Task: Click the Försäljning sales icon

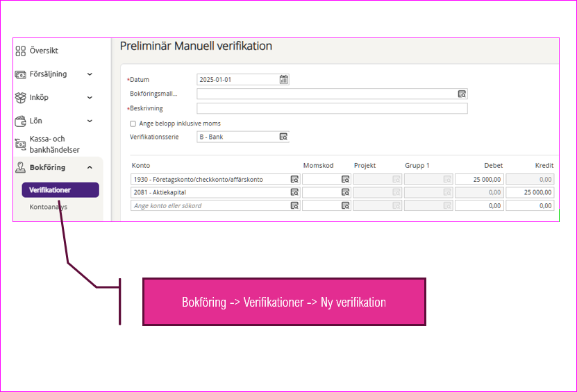Action: [20, 75]
